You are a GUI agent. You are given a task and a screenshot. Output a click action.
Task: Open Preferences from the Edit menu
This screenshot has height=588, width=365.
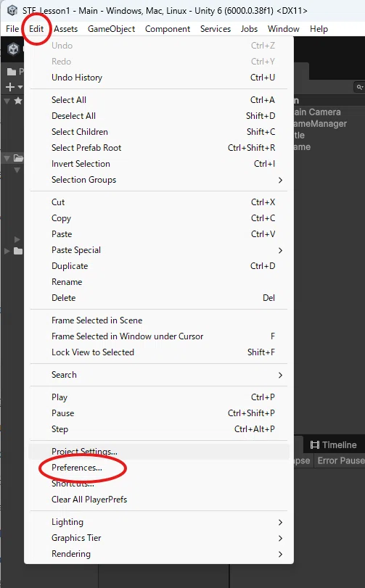click(x=159, y=468)
